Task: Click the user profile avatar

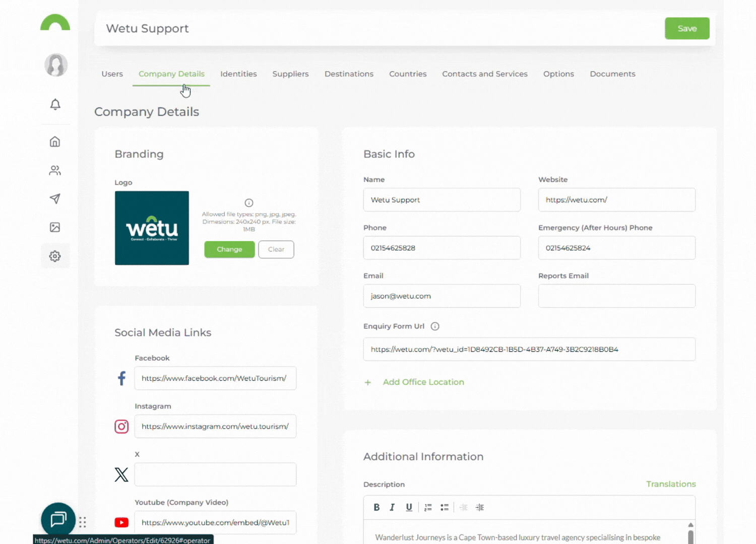Action: pos(56,65)
